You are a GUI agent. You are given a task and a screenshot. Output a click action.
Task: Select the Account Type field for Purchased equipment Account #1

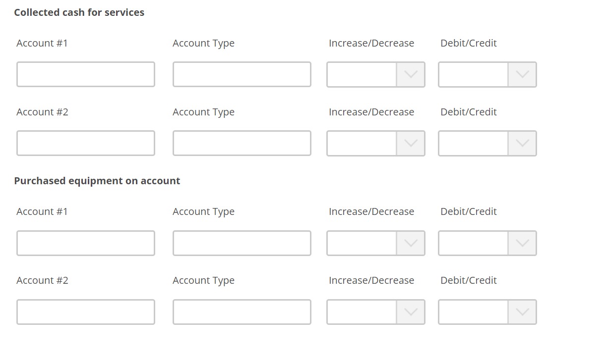(242, 243)
